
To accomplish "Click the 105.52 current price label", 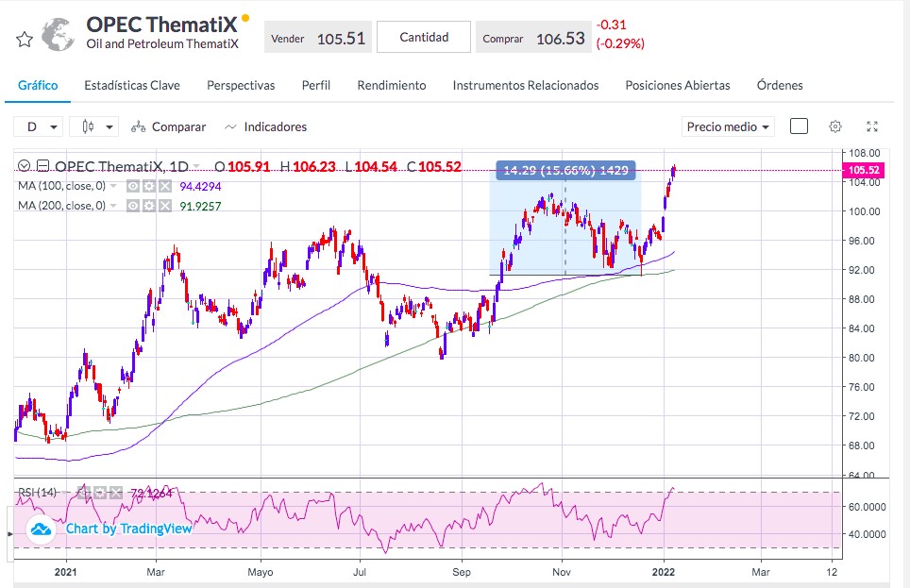I will [864, 170].
